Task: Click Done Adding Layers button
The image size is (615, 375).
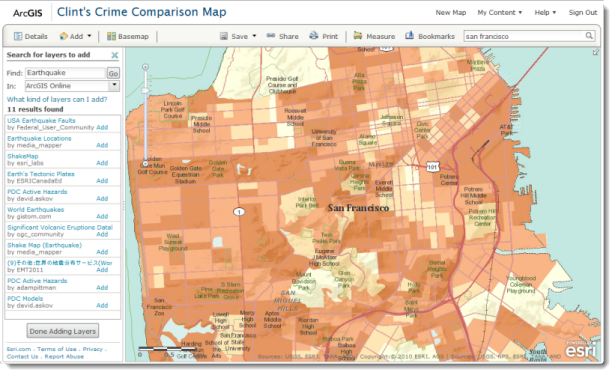Action: pyautogui.click(x=63, y=331)
